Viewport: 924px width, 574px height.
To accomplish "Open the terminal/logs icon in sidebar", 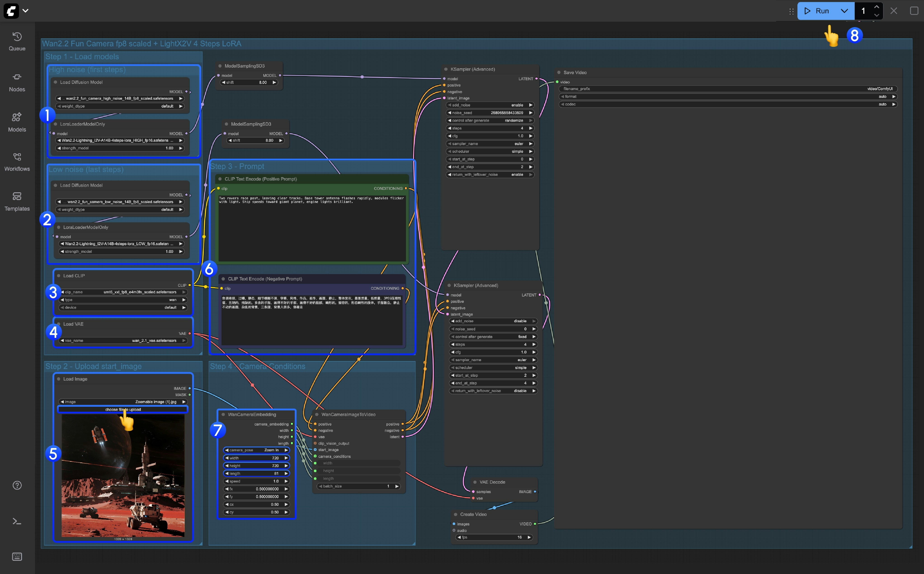I will point(17,521).
